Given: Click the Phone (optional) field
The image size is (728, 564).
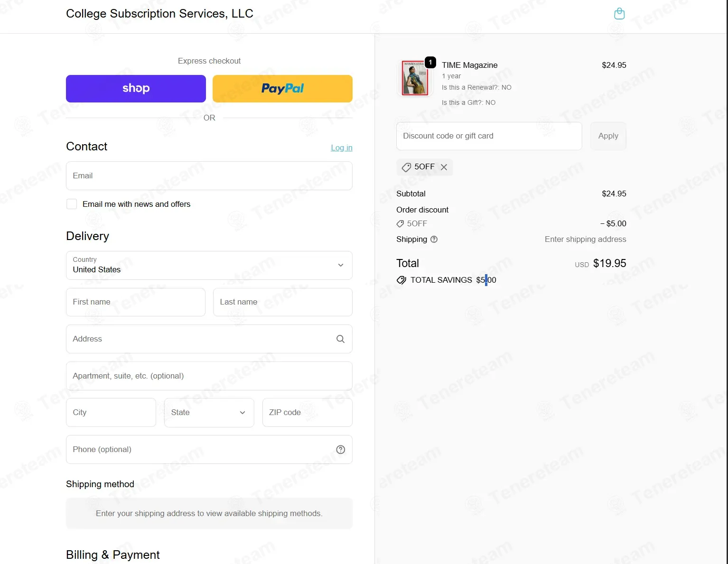Looking at the screenshot, I should coord(209,450).
